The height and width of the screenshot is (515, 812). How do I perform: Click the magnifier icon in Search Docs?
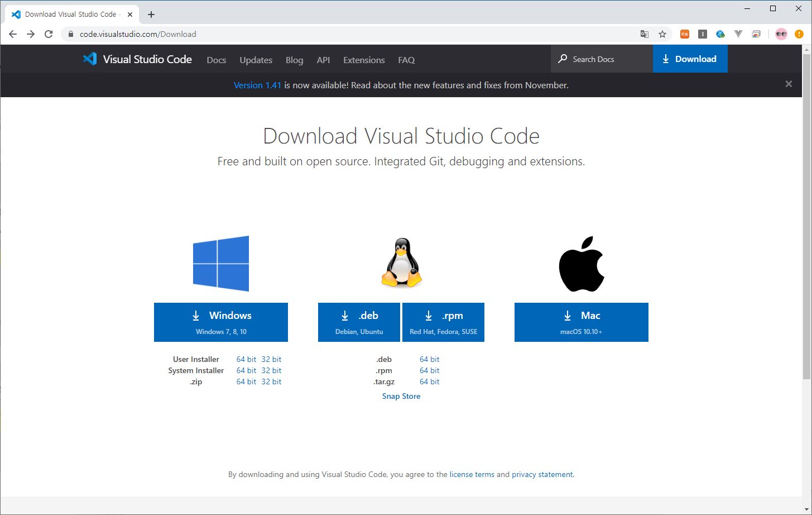point(563,59)
